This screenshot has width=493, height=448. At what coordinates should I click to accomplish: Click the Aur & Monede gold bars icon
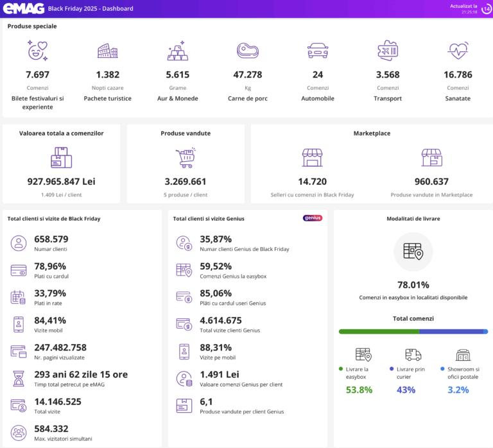tap(177, 51)
